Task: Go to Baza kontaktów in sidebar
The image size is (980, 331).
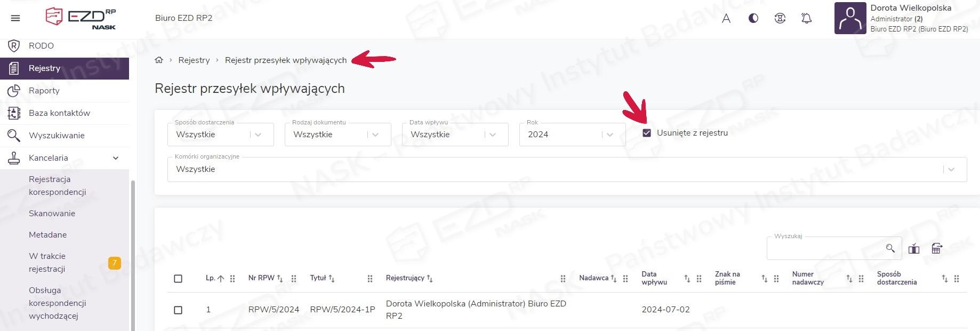Action: pos(59,113)
